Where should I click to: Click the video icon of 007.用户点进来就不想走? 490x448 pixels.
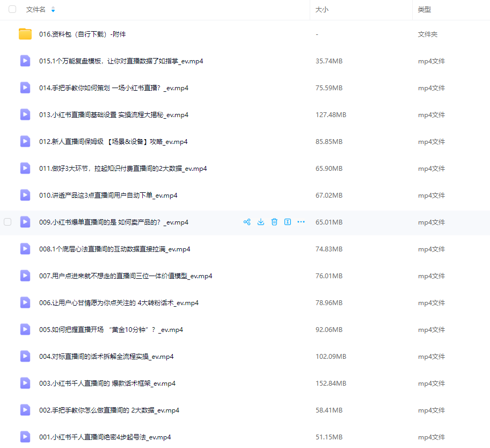coord(25,276)
